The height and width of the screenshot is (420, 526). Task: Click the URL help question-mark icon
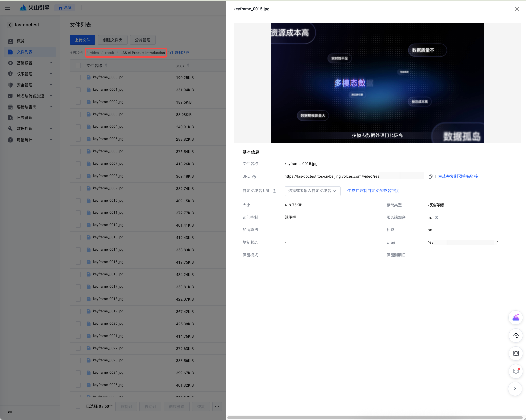pyautogui.click(x=254, y=177)
